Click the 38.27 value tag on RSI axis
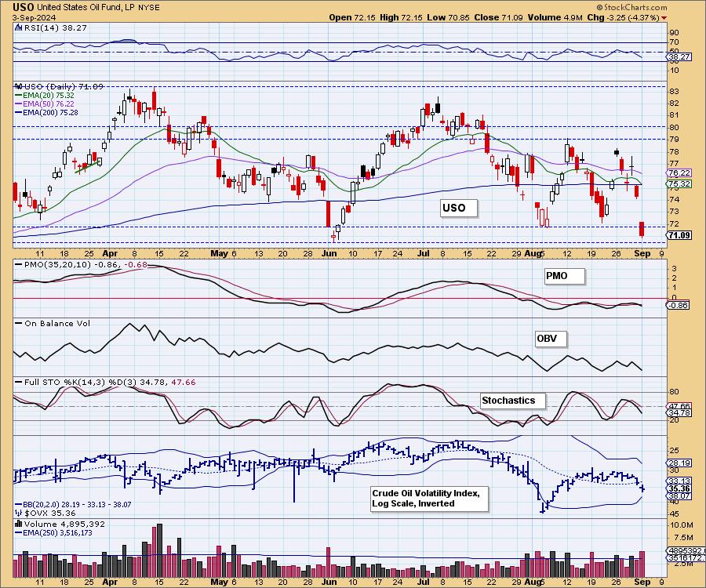The width and height of the screenshot is (706, 588). pyautogui.click(x=679, y=57)
